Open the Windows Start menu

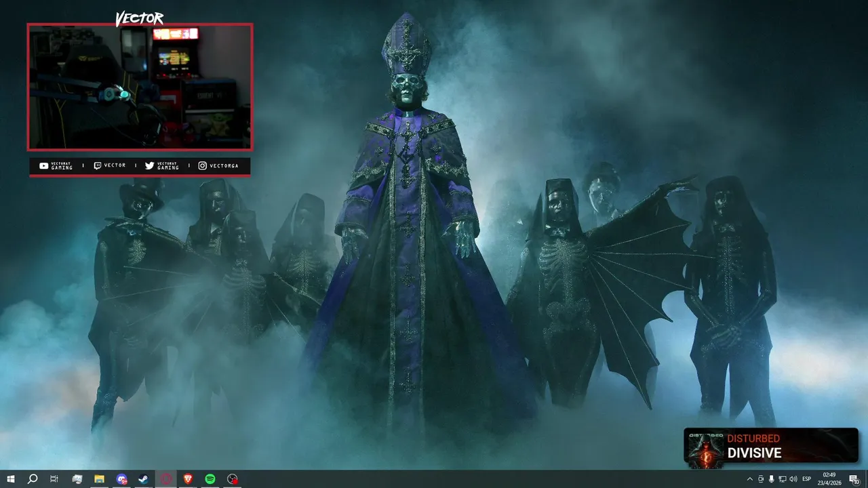click(11, 479)
